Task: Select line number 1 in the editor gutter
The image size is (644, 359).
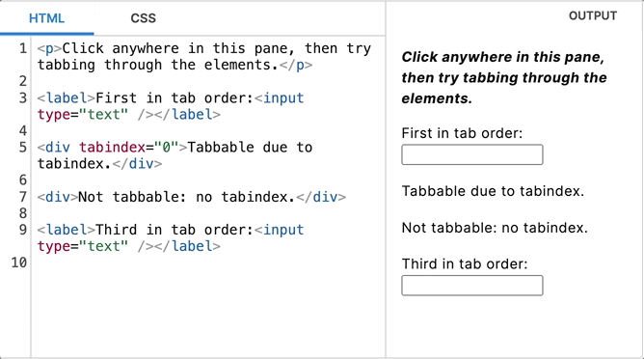Action: pyautogui.click(x=22, y=48)
